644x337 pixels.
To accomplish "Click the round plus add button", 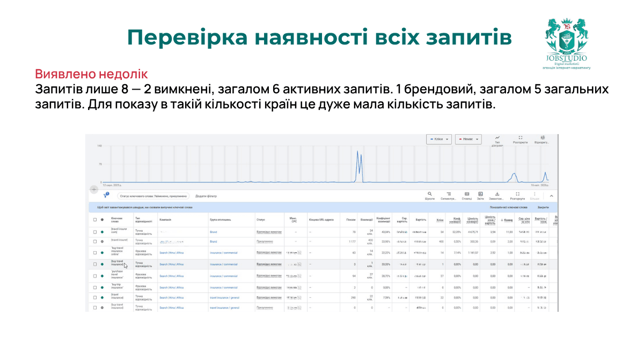I will click(x=94, y=189).
